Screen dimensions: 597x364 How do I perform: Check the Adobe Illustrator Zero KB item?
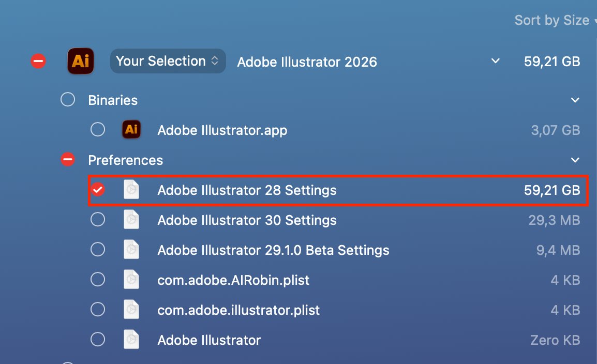point(98,339)
